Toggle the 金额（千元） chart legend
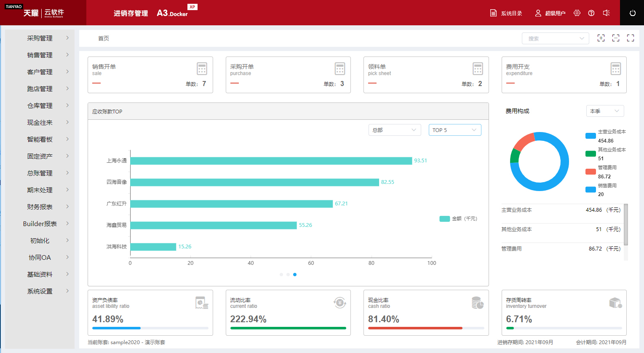The height and width of the screenshot is (353, 644). (x=458, y=219)
